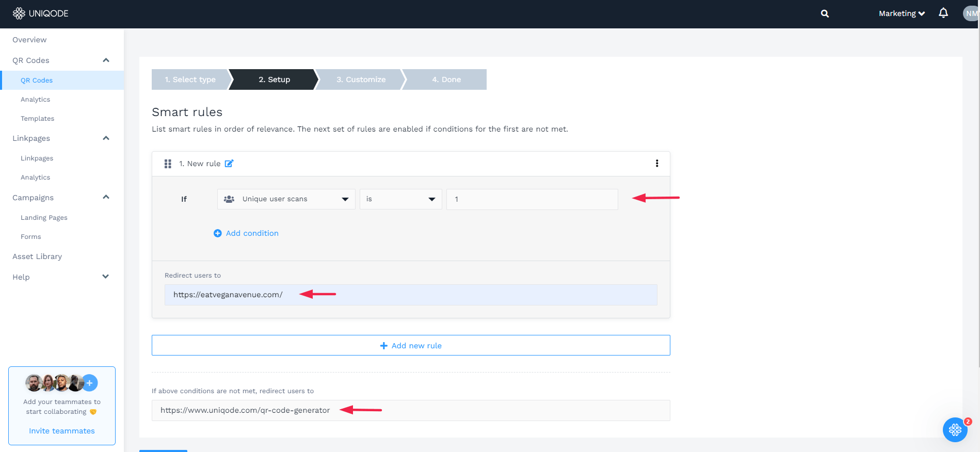The image size is (980, 452).
Task: Open the Uniqode chat support widget
Action: click(x=955, y=429)
